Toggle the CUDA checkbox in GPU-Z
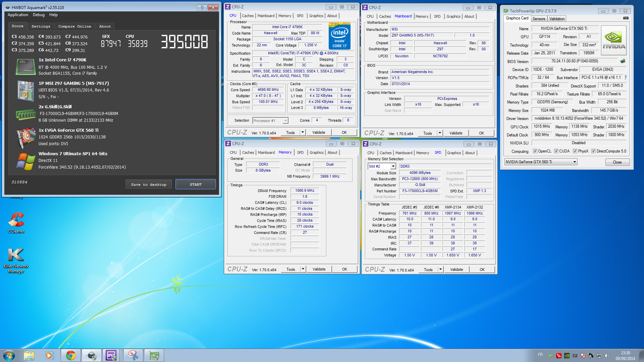This screenshot has width=644, height=362. coord(556,151)
